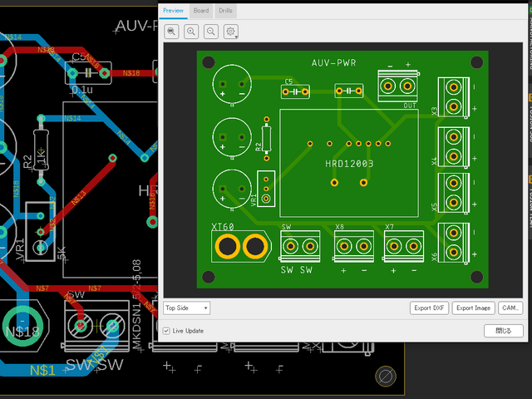The image size is (532, 399).
Task: Click the X3 label in the preview
Action: (434, 111)
